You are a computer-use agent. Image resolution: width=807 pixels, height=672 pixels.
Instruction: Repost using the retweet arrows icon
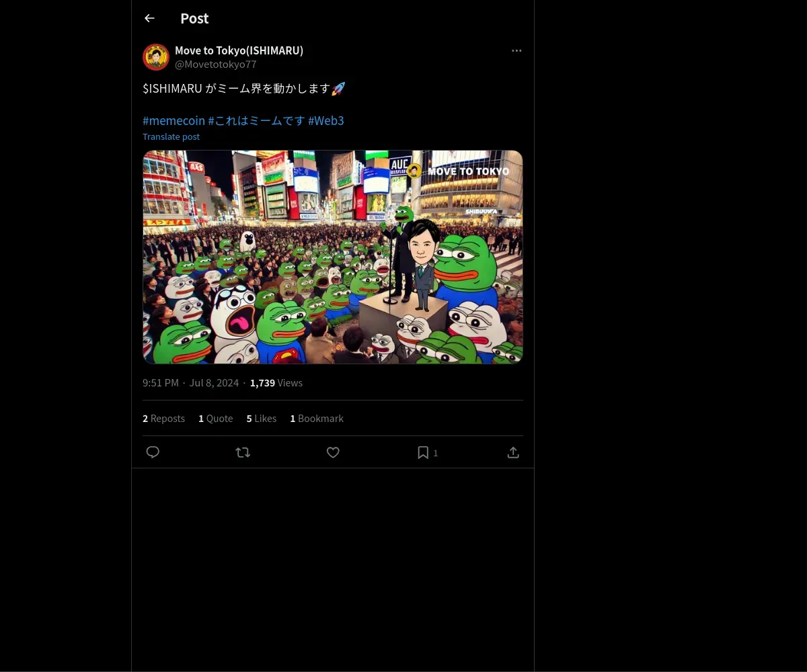(x=243, y=452)
